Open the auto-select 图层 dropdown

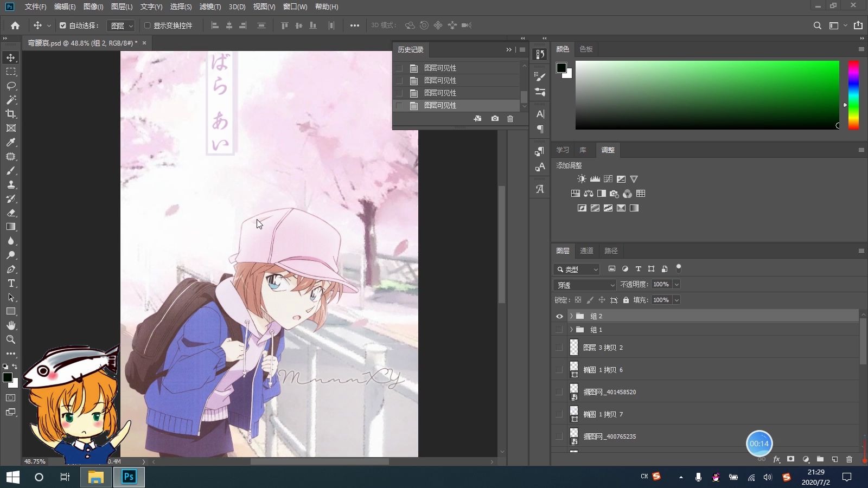point(121,25)
